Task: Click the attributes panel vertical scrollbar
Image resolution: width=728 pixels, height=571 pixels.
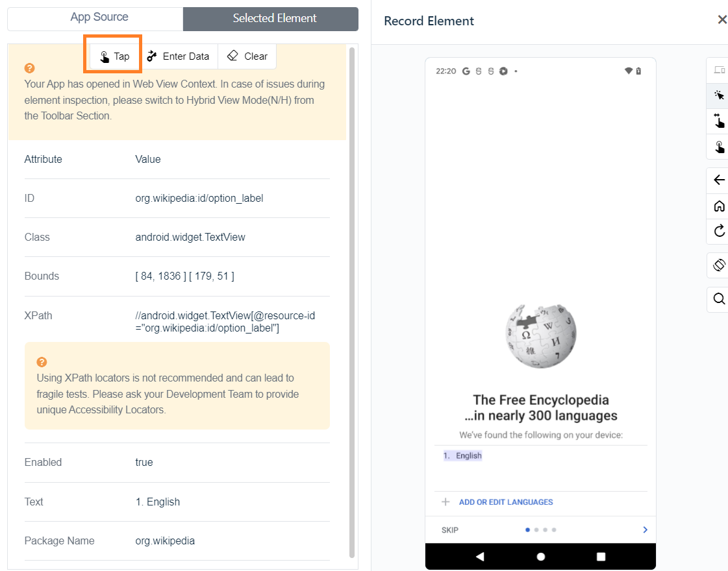Action: pos(351,302)
